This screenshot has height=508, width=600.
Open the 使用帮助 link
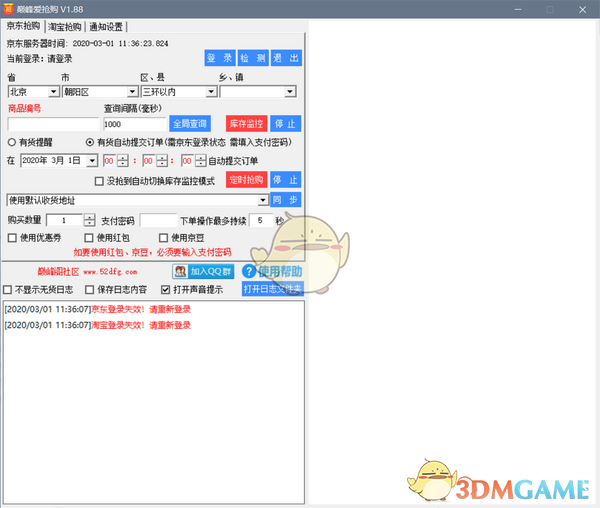280,271
